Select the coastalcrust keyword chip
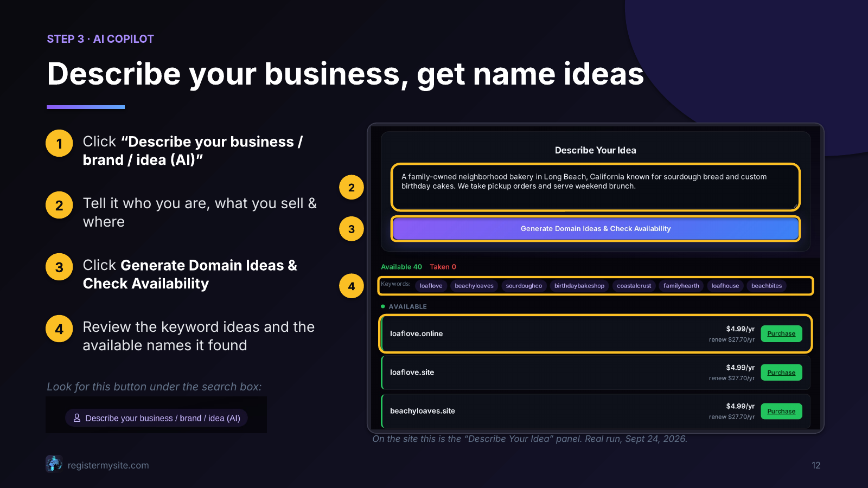This screenshot has height=488, width=868. (x=634, y=286)
